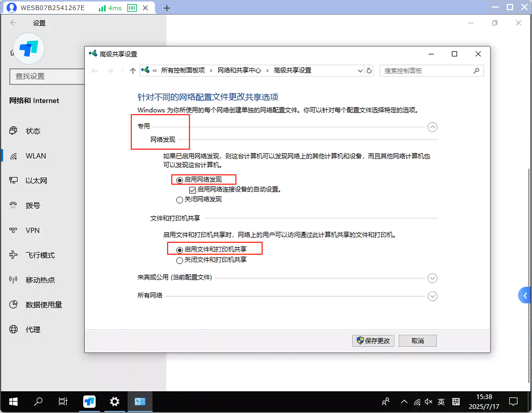Click the blue side panel arrow handle
The width and height of the screenshot is (532, 413).
525,295
